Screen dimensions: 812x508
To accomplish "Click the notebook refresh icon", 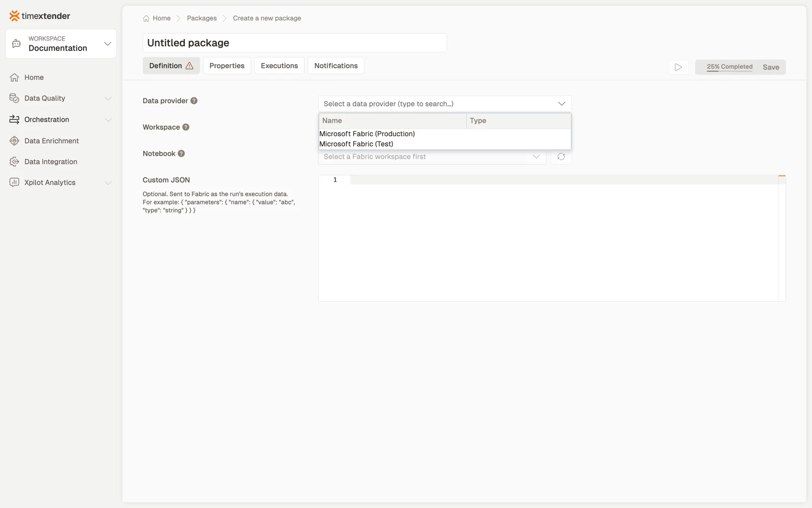I will point(561,156).
